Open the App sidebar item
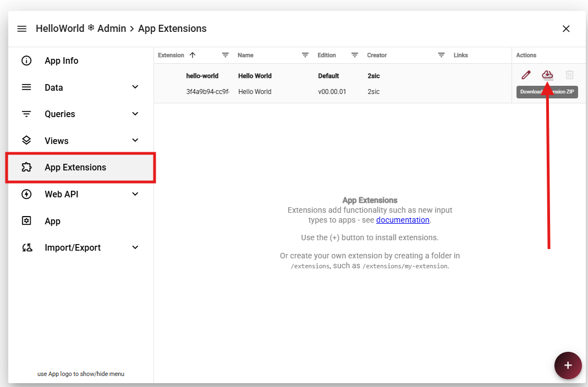 (52, 221)
